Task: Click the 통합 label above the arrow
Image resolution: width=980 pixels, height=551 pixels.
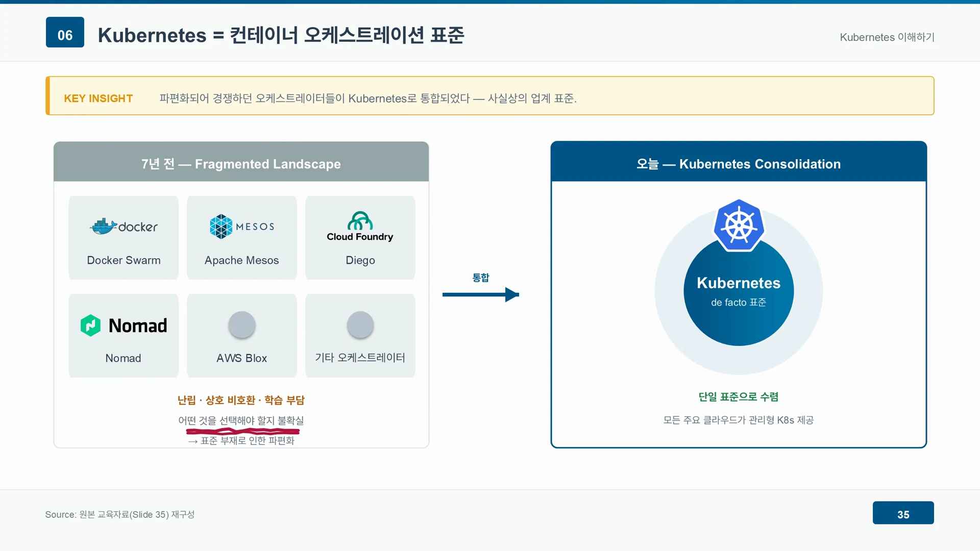Action: 481,278
